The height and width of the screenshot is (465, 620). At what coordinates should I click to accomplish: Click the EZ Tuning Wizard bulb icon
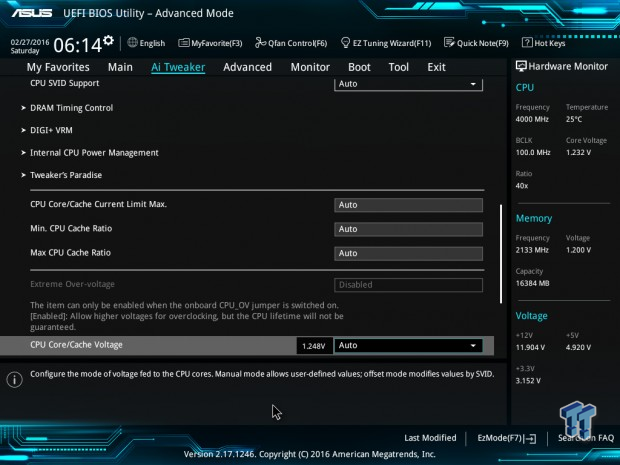point(345,43)
